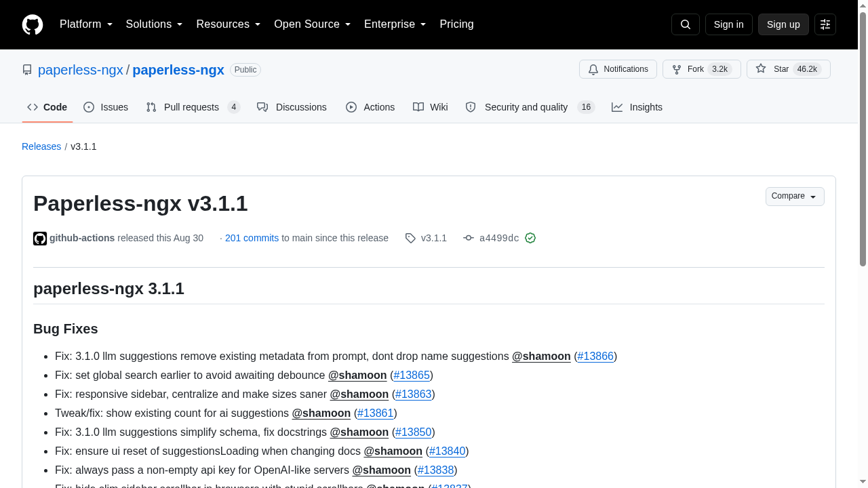The image size is (868, 488).
Task: Switch to the Actions tab
Action: 370,107
